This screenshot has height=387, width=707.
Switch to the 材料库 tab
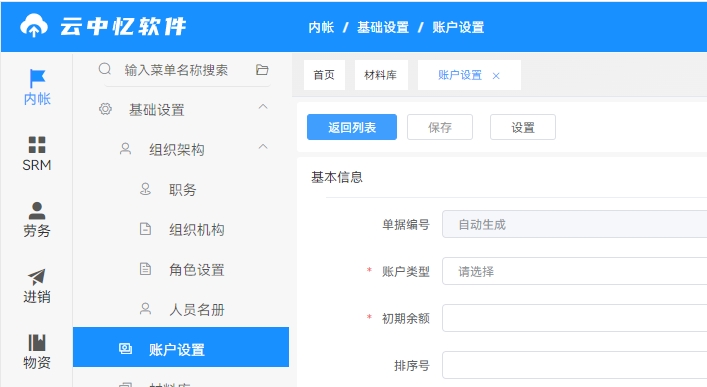381,75
